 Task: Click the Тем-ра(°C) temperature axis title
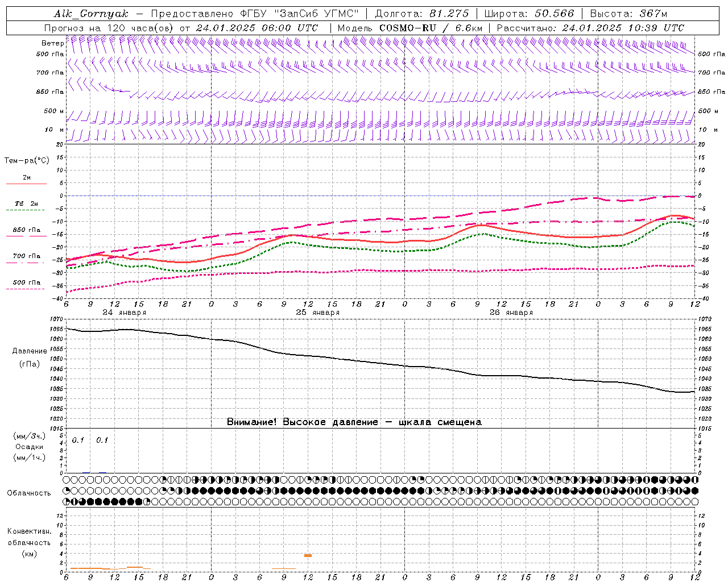click(x=27, y=161)
